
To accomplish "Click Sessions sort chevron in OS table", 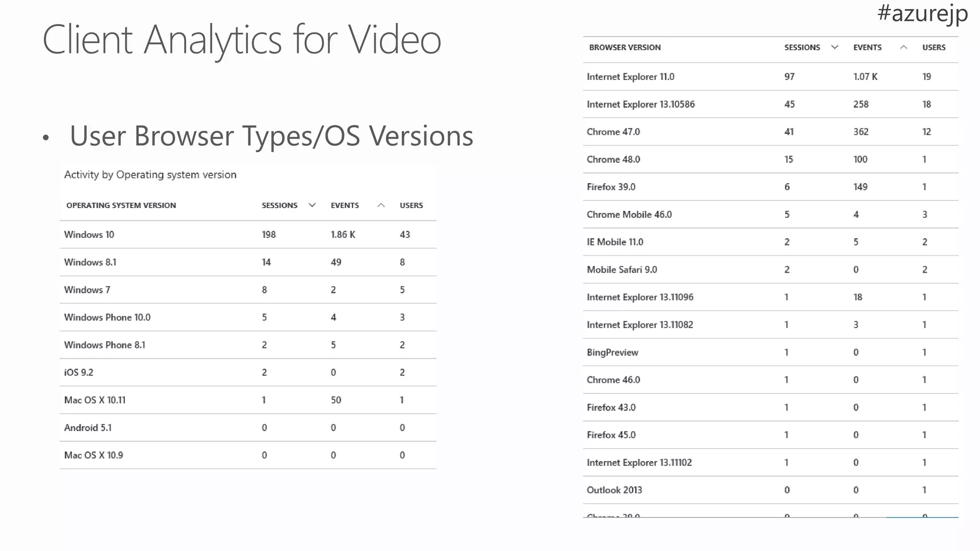I will [x=312, y=205].
